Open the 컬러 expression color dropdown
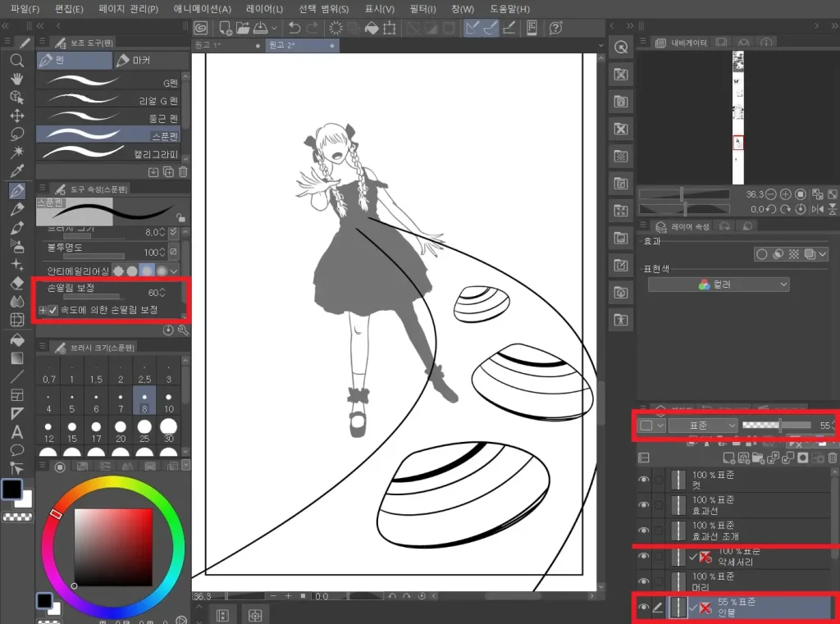 click(x=719, y=285)
